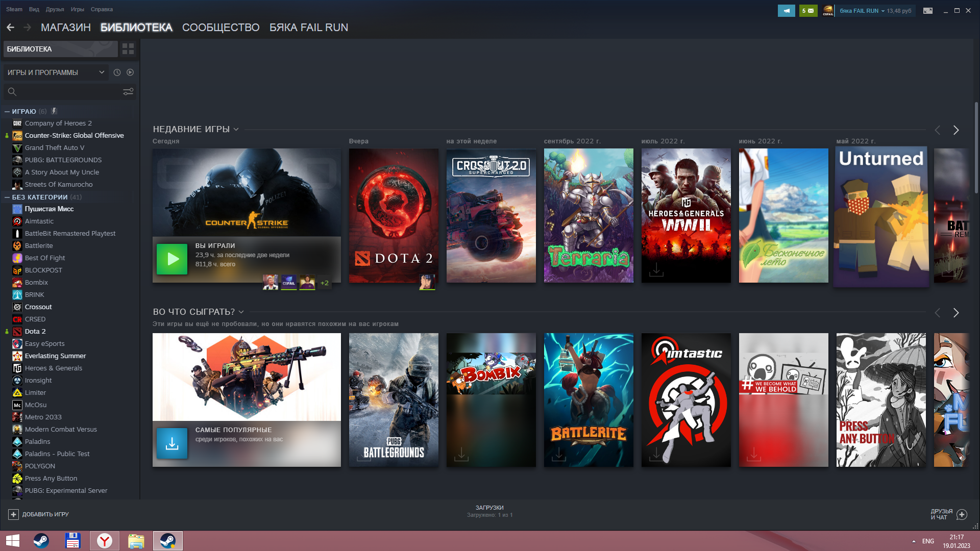Open PUBG Battlegrounds suggestion tile
This screenshot has width=980, height=551.
(x=394, y=400)
